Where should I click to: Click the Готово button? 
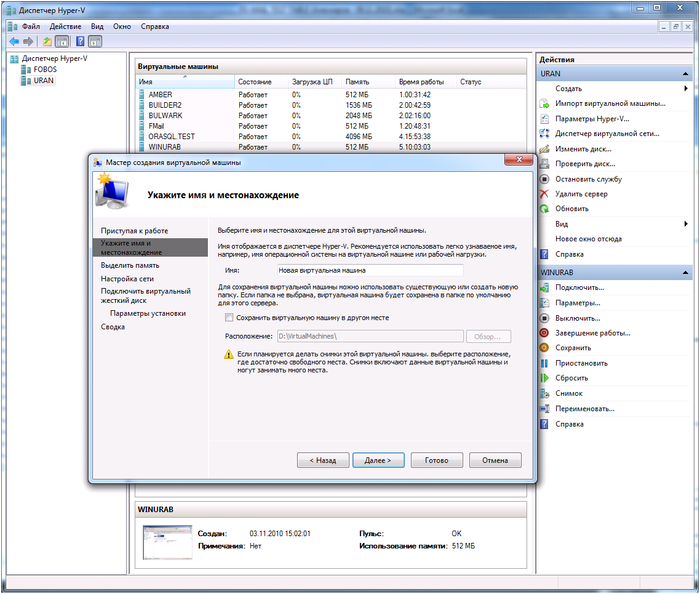(437, 460)
